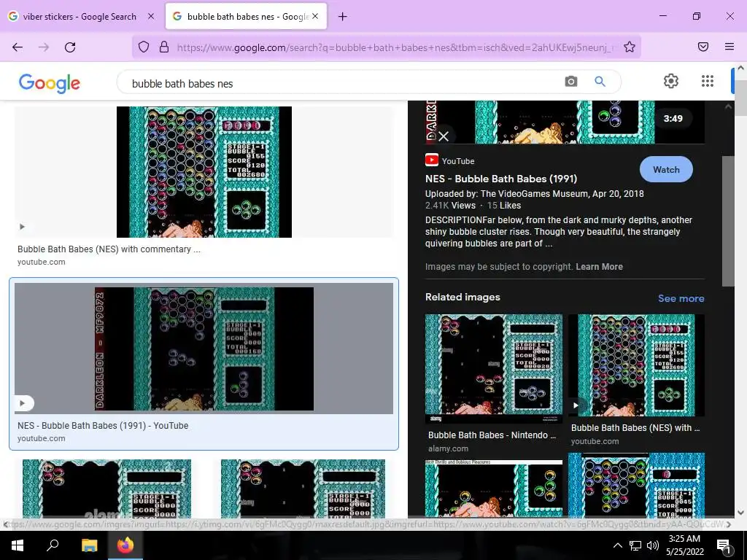Open the notification center icon
Screen dimensions: 747x560
pyautogui.click(x=724, y=545)
